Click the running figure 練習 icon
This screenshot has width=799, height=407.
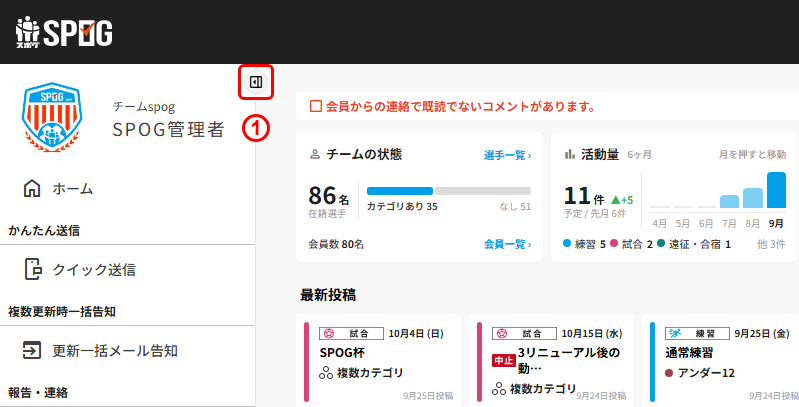pyautogui.click(x=675, y=334)
